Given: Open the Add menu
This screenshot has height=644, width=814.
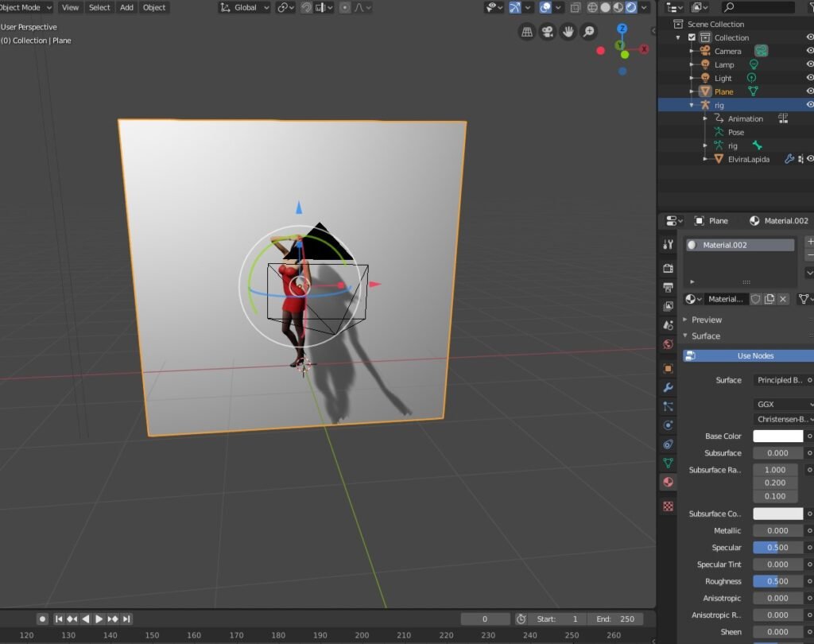Looking at the screenshot, I should (126, 7).
